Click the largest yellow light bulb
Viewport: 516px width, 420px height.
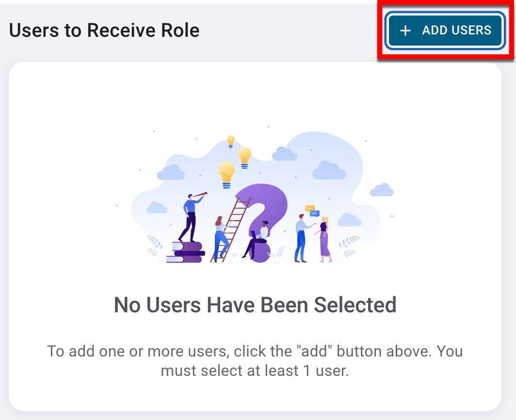pyautogui.click(x=226, y=174)
